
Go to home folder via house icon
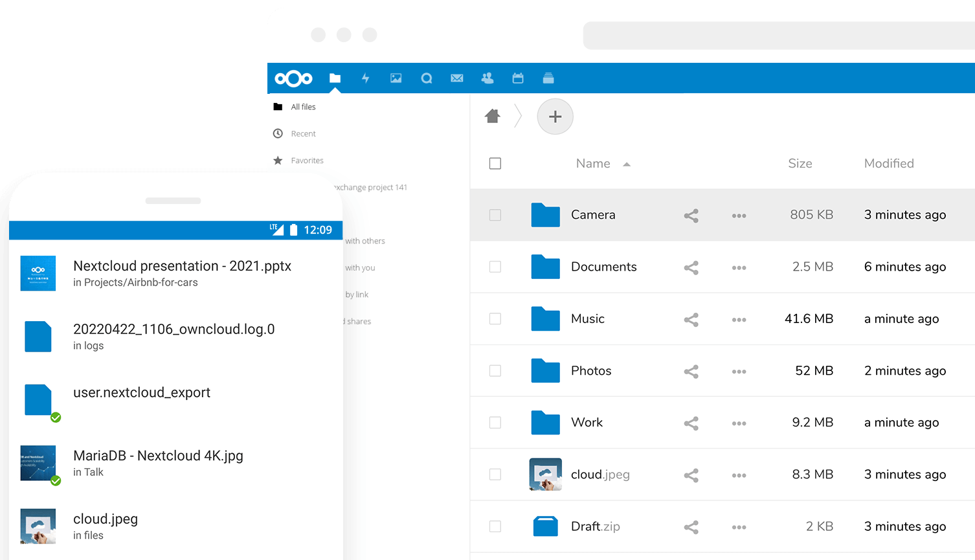point(493,116)
